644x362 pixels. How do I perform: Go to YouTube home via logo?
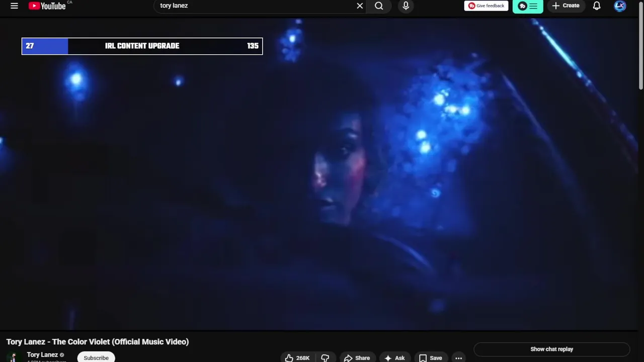coord(47,6)
